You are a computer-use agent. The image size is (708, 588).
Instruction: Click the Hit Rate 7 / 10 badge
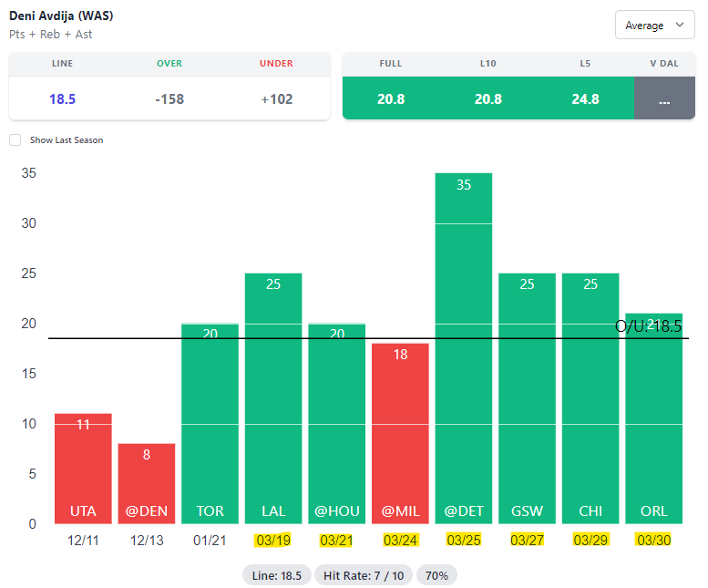pyautogui.click(x=364, y=575)
